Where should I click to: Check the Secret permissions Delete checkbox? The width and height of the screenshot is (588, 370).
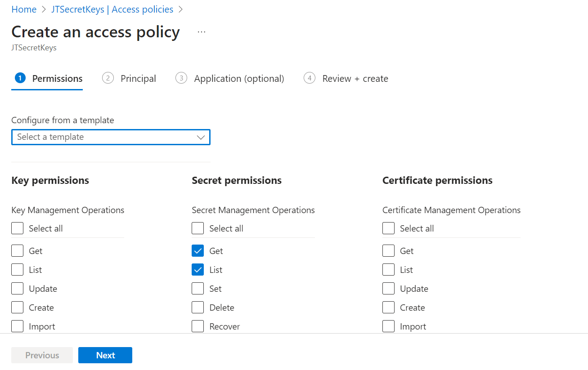pyautogui.click(x=198, y=308)
